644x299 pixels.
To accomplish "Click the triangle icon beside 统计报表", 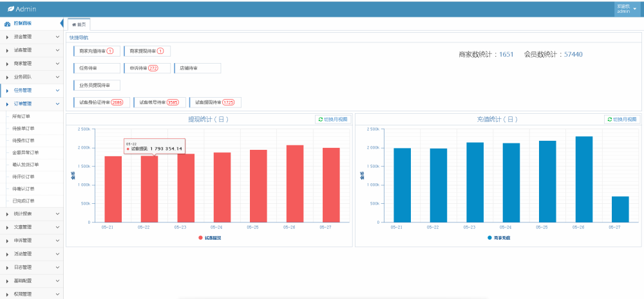I will [x=7, y=214].
